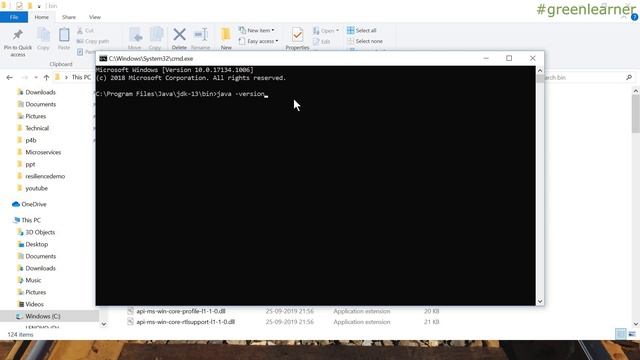Click the Rename icon in ribbon

[x=200, y=35]
